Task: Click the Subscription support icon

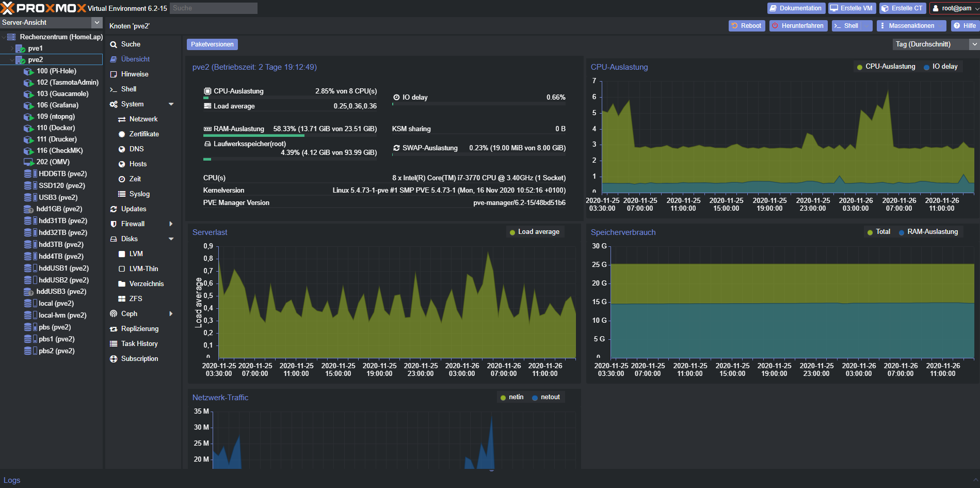Action: (x=114, y=359)
